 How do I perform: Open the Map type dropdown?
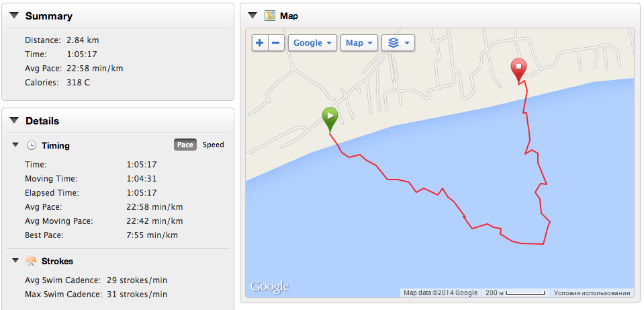click(359, 43)
